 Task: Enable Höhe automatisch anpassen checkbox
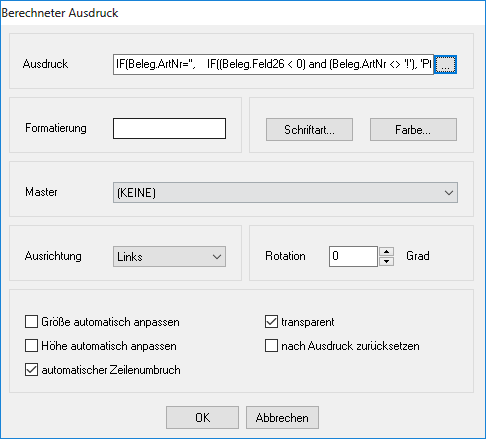31,346
